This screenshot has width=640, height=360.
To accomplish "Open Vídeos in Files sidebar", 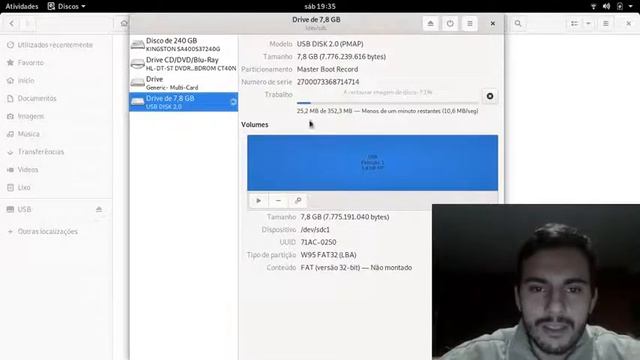I will (56, 170).
